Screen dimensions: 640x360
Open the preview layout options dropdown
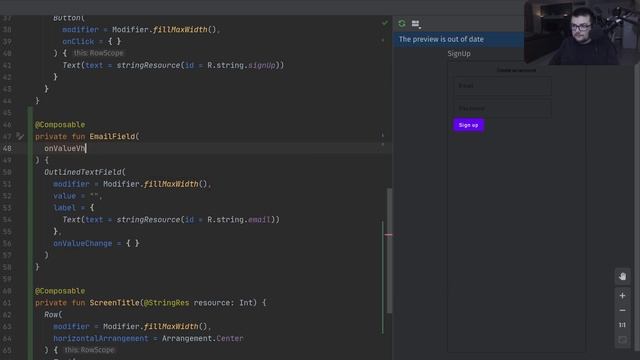click(416, 24)
